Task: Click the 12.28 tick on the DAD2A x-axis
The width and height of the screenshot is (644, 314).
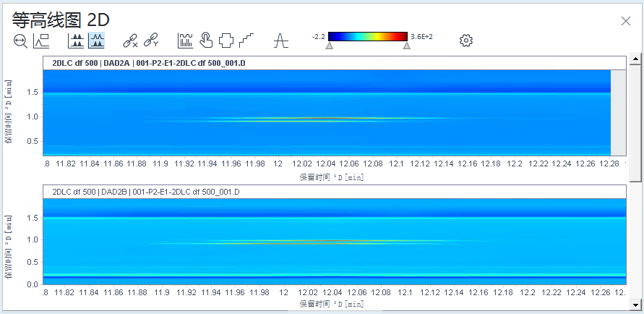Action: tap(608, 164)
